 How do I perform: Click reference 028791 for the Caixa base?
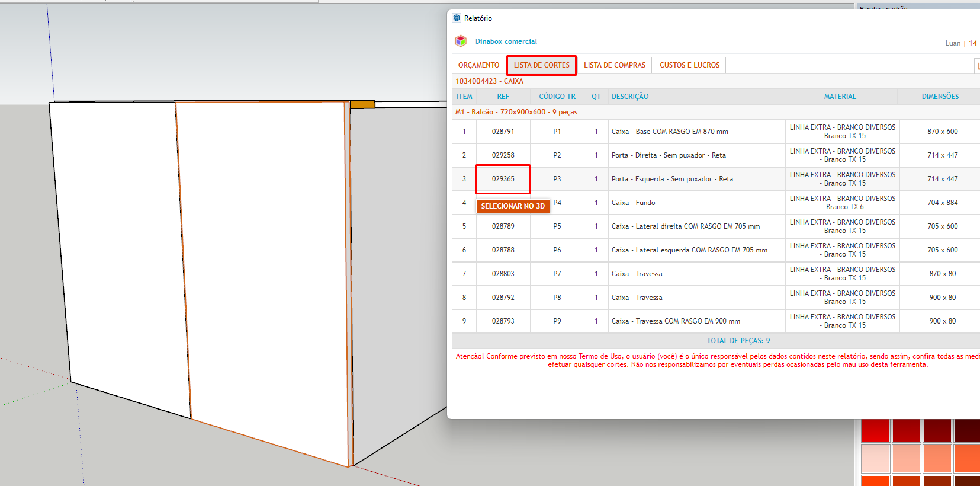click(x=503, y=132)
